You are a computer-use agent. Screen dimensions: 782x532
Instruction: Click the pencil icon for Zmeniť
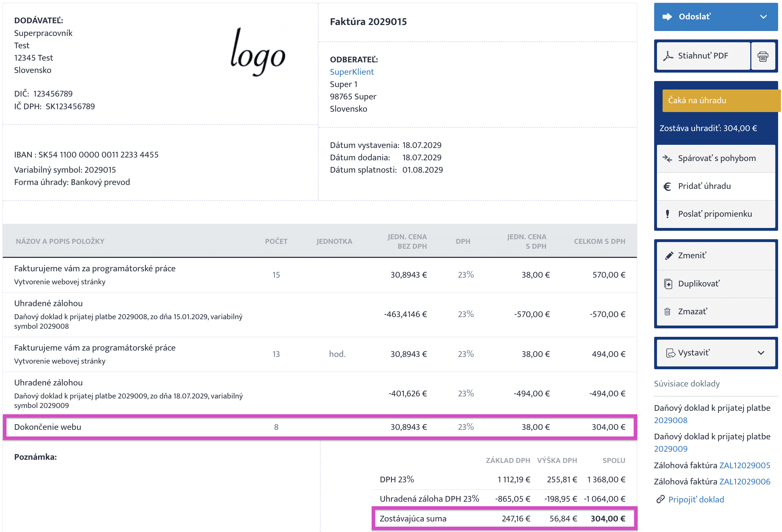(x=669, y=256)
